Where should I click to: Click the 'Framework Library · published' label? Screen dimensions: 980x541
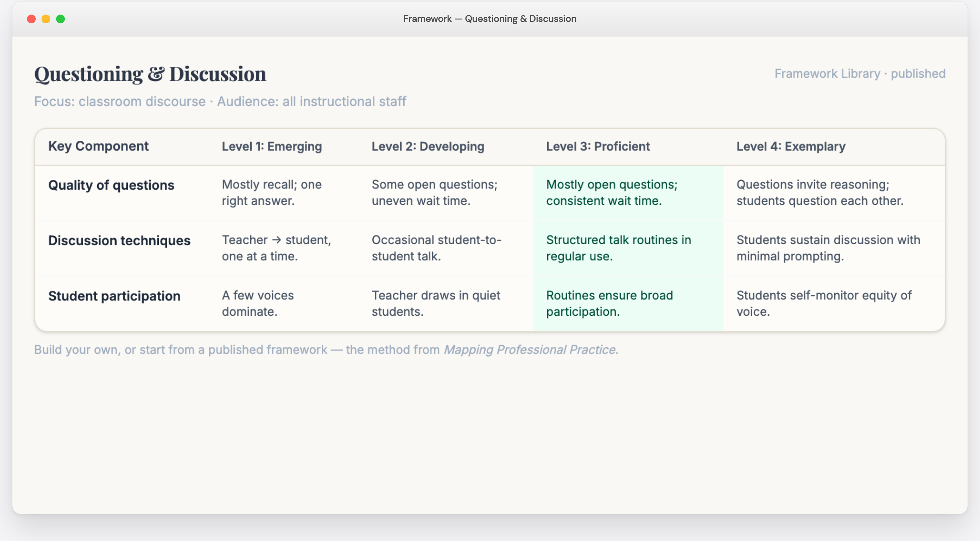coord(860,74)
